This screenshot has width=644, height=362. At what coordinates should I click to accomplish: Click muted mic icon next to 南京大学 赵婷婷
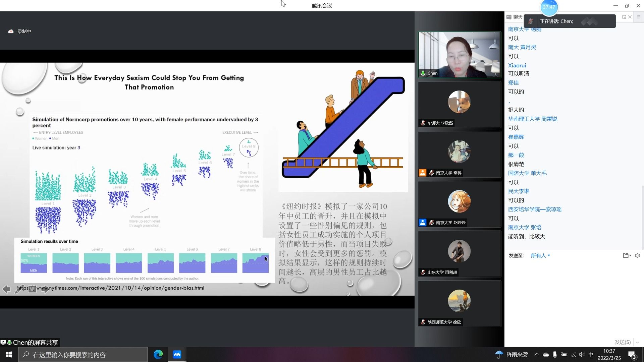pyautogui.click(x=432, y=223)
